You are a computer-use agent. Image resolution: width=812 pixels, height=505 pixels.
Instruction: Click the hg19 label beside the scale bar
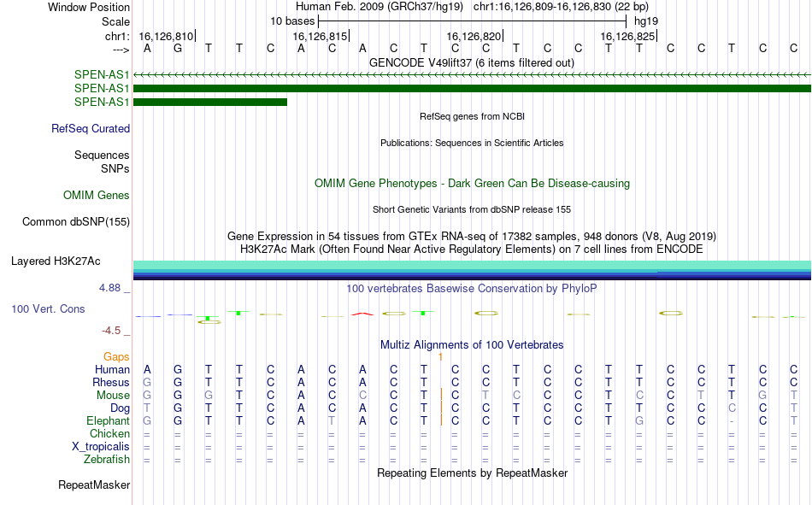point(646,21)
